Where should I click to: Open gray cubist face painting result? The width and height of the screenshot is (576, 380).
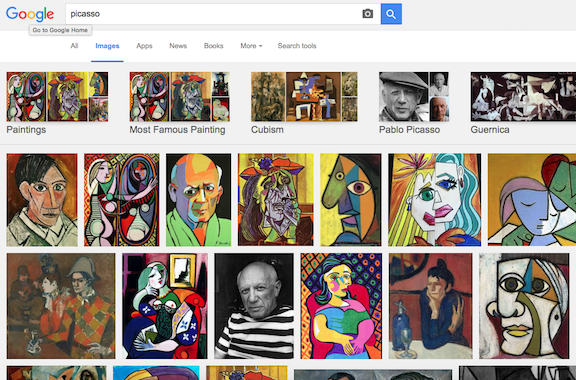[524, 306]
